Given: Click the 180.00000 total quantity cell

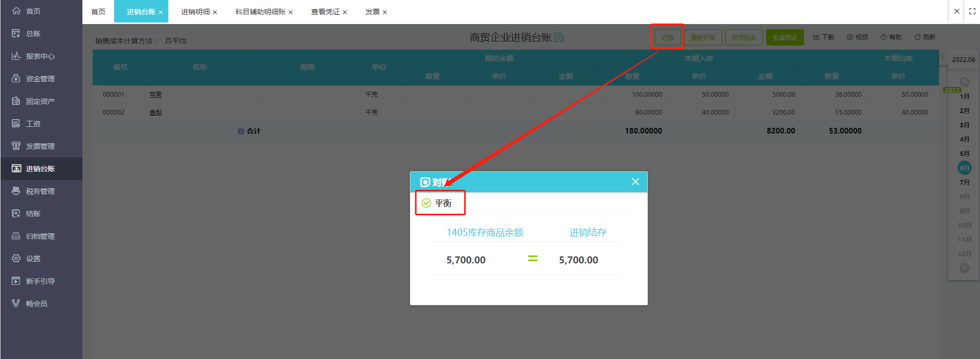Looking at the screenshot, I should click(643, 131).
